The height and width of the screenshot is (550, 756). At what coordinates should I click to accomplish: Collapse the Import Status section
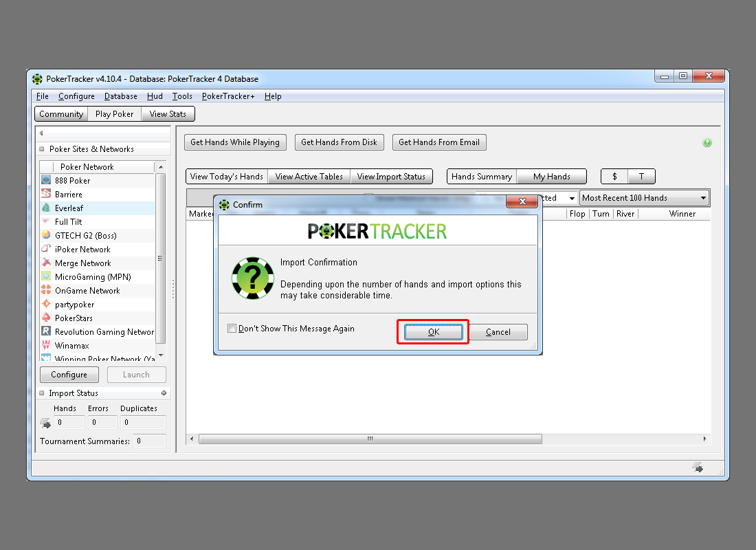[x=43, y=393]
